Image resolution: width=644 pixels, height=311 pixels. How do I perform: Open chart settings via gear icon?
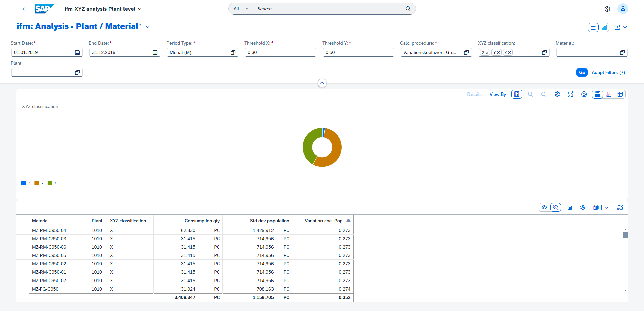tap(557, 94)
